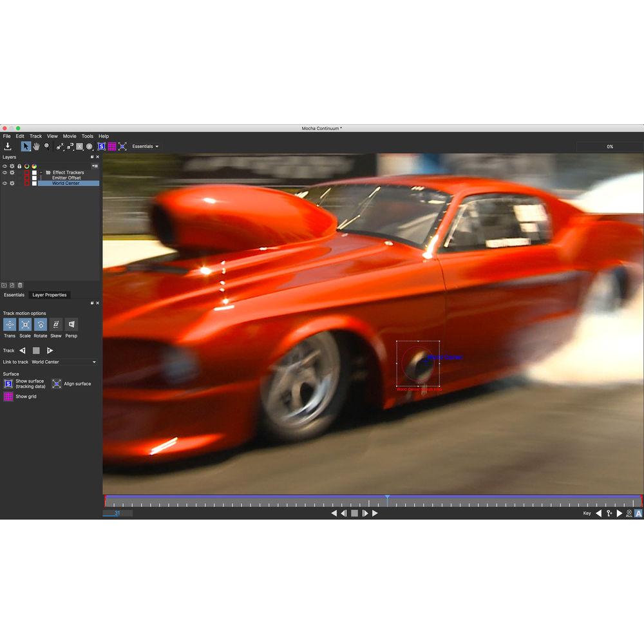This screenshot has height=644, width=644.
Task: Collapse the Effect Trackers group
Action: (x=41, y=173)
